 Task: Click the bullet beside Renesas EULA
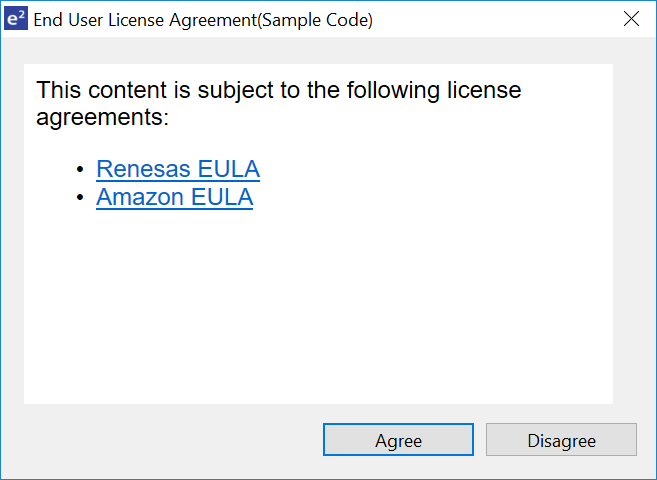click(80, 170)
